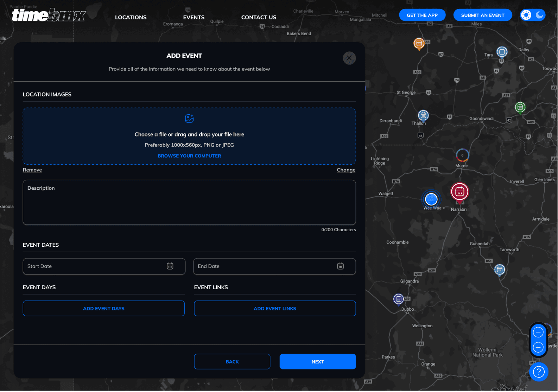Open the Events menu

pos(194,17)
